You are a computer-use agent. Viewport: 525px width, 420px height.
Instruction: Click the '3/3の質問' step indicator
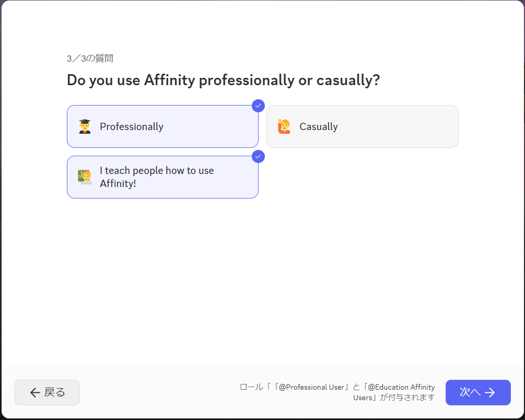(90, 59)
